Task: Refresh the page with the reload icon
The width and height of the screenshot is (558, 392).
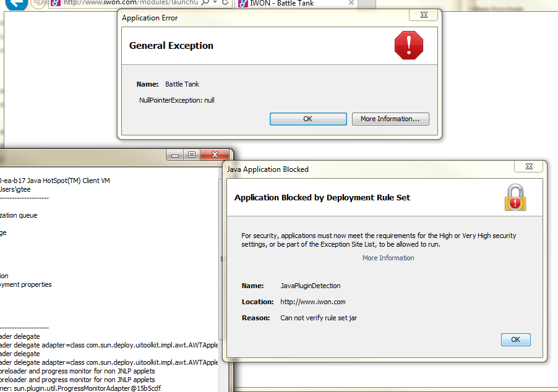Action: (225, 3)
